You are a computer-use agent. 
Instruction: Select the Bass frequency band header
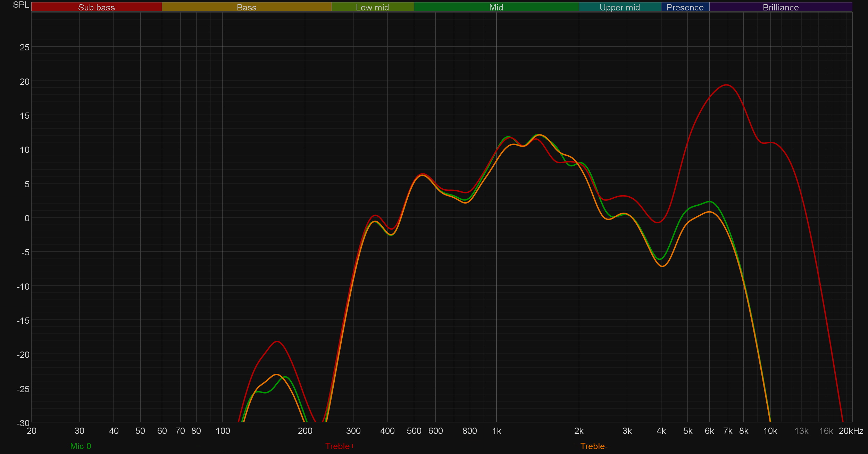(247, 7)
